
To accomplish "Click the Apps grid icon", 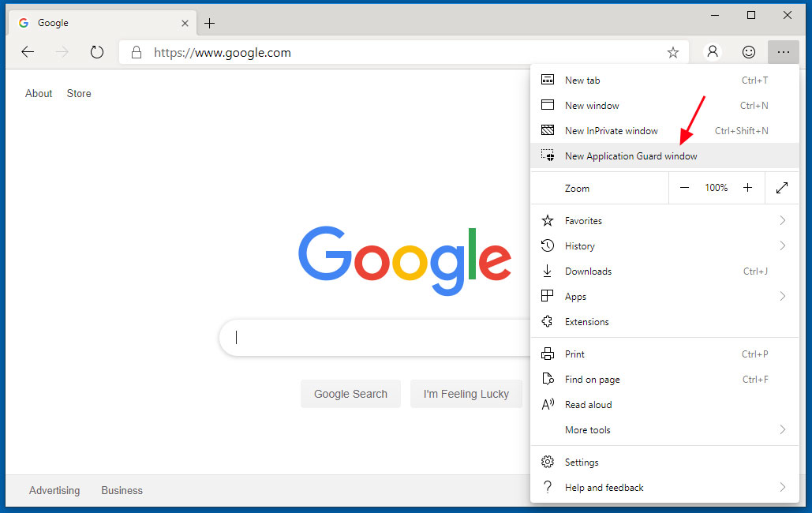I will coord(547,296).
